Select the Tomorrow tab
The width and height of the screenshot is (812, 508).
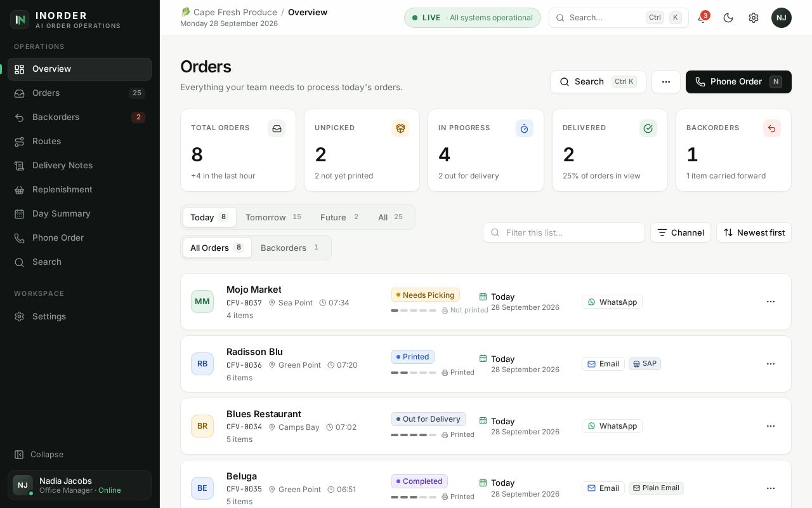[x=274, y=217]
